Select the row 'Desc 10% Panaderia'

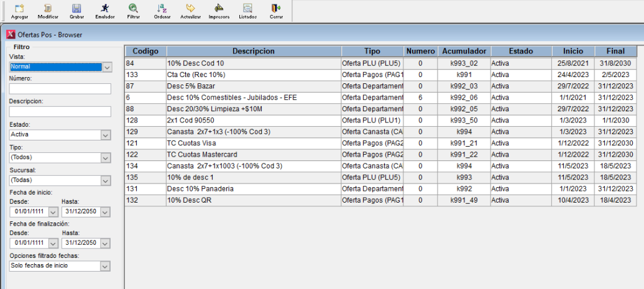253,188
